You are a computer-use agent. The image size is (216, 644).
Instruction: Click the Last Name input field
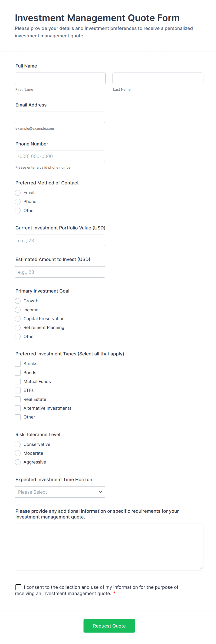pyautogui.click(x=158, y=78)
